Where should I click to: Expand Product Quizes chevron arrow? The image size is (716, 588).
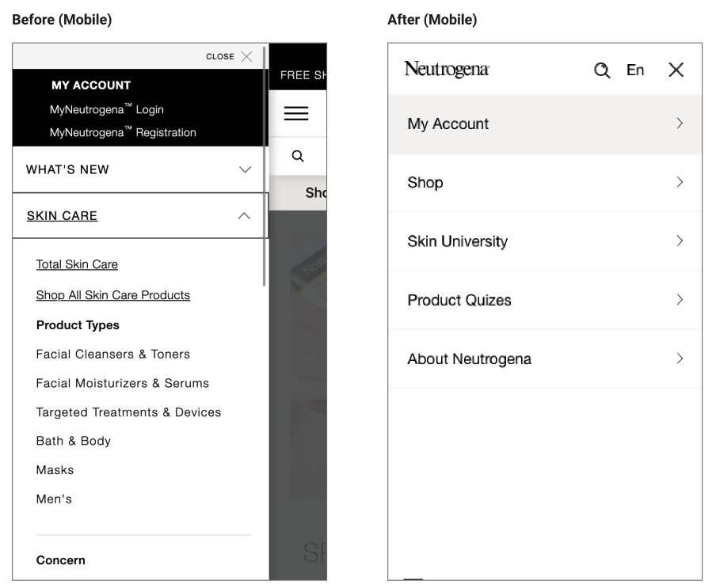[680, 300]
